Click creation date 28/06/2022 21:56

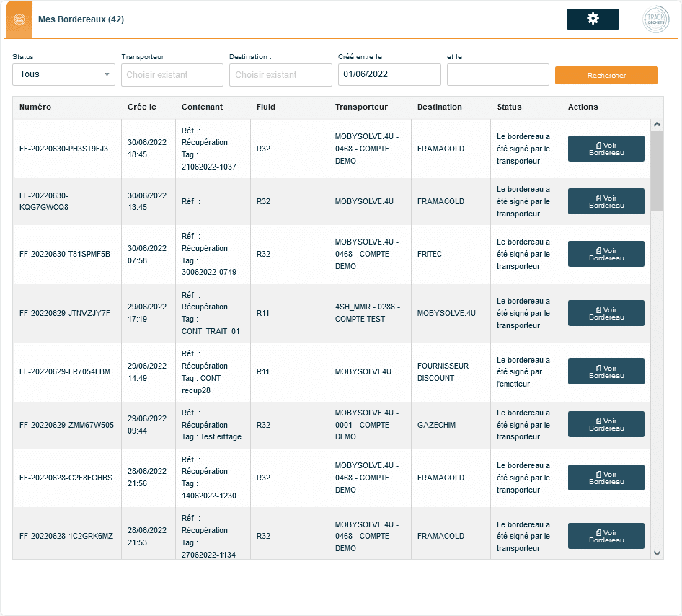pos(147,478)
